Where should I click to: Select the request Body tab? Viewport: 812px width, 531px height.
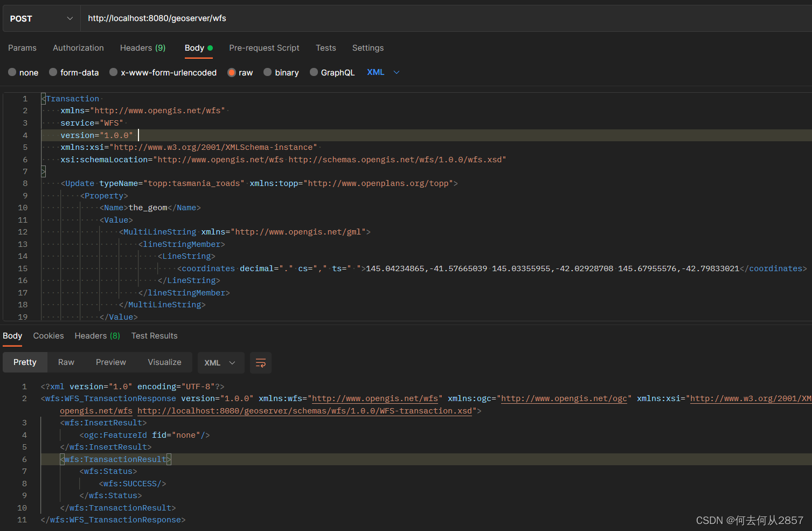pos(198,48)
